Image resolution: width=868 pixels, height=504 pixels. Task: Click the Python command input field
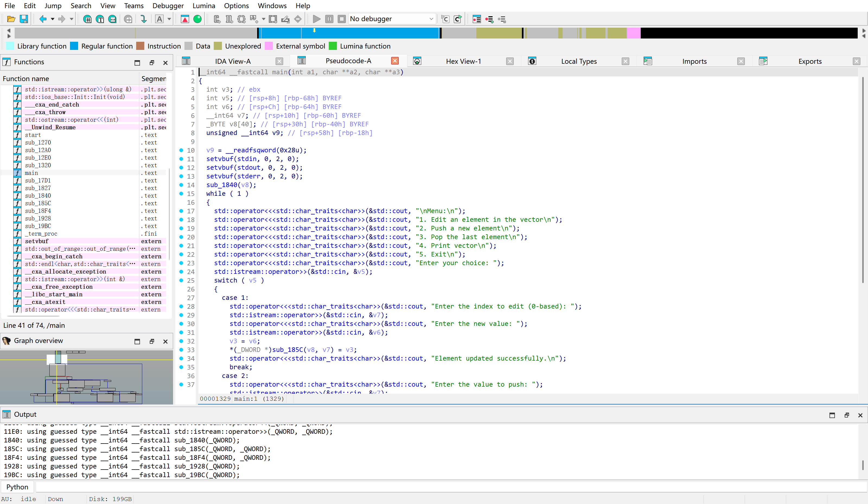(x=451, y=487)
